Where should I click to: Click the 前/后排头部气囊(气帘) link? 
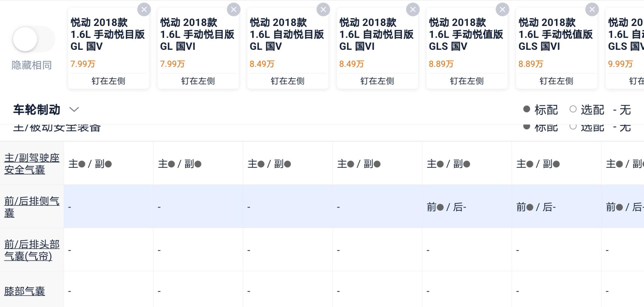click(x=32, y=250)
